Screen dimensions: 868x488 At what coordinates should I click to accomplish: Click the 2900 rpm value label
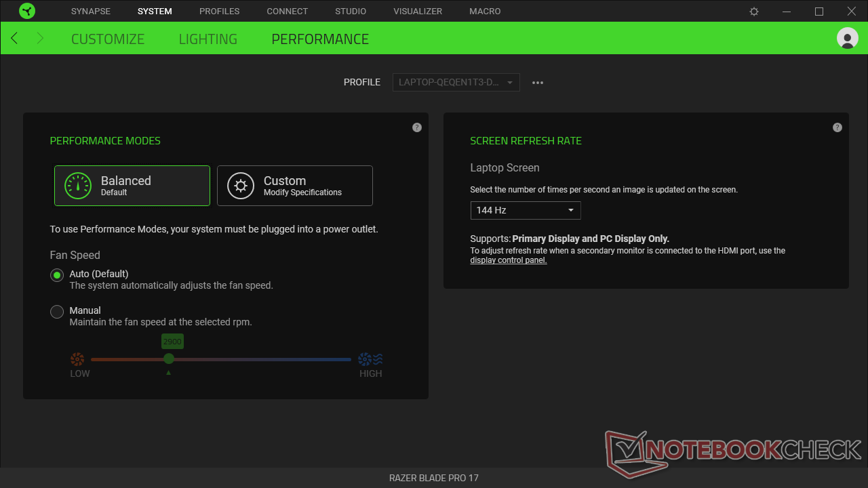coord(172,342)
